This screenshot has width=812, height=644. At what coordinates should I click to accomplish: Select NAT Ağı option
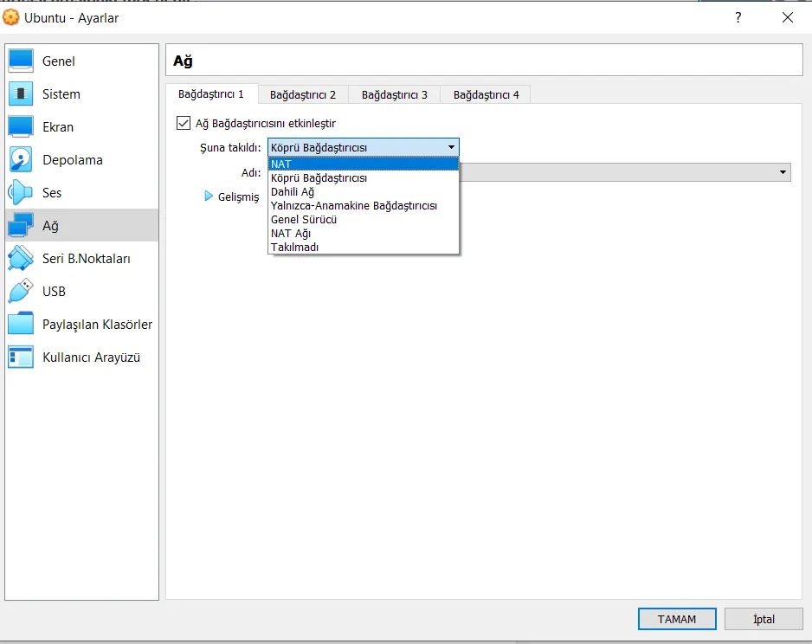(364, 234)
